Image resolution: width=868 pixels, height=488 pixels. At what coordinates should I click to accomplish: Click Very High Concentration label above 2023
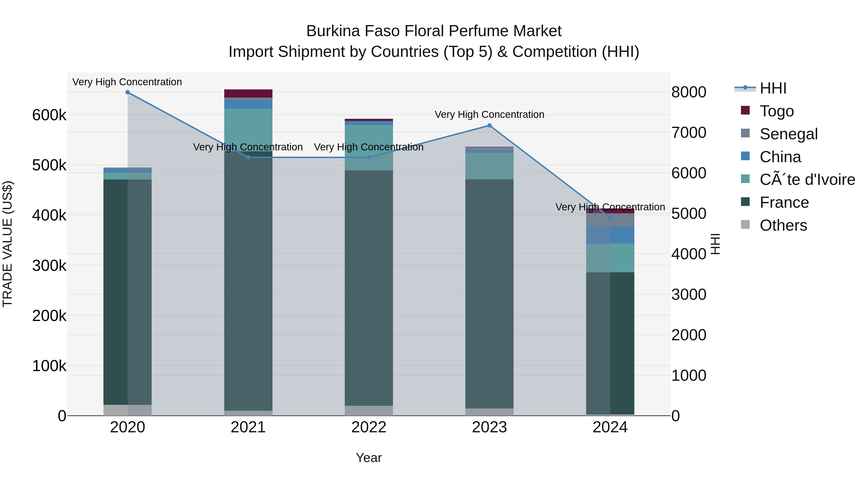(490, 114)
